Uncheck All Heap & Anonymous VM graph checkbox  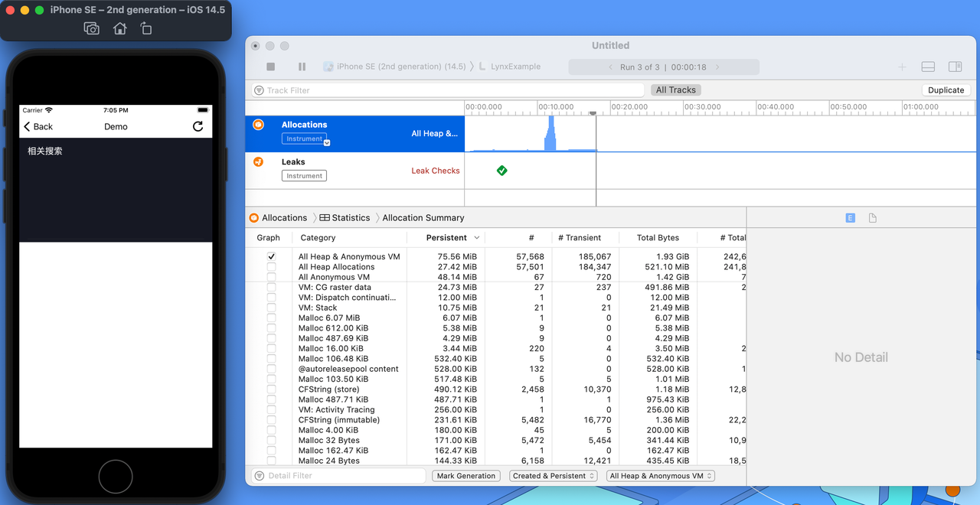[x=271, y=257]
